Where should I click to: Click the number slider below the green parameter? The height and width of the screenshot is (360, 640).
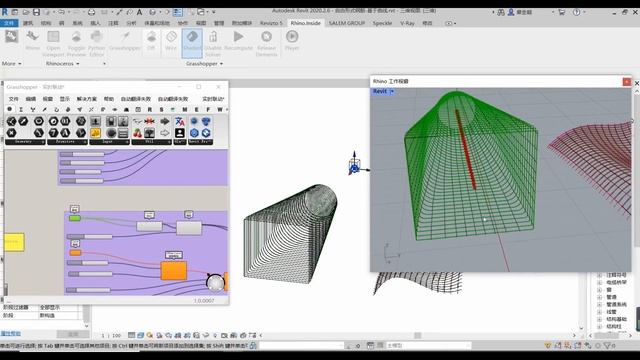click(89, 236)
